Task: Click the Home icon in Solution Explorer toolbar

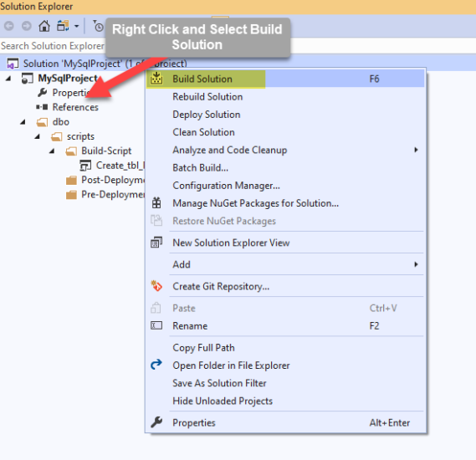Action: (44, 26)
